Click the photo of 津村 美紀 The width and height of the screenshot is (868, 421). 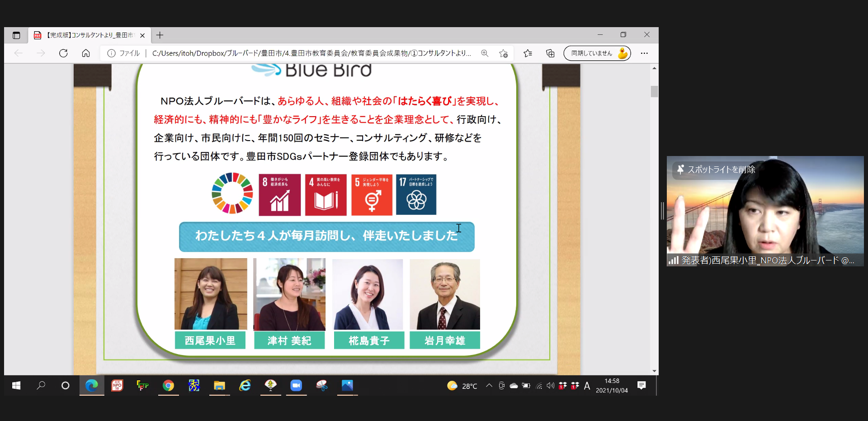point(289,294)
